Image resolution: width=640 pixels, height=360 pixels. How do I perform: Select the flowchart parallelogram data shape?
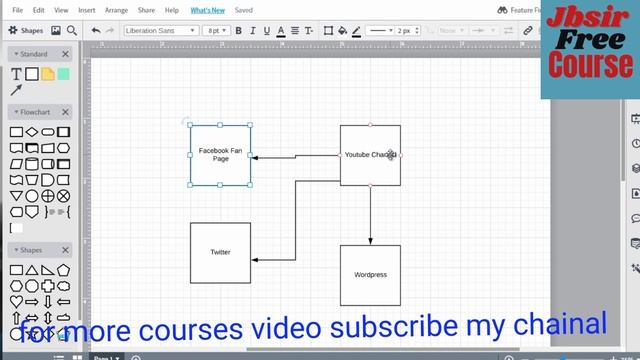click(16, 164)
